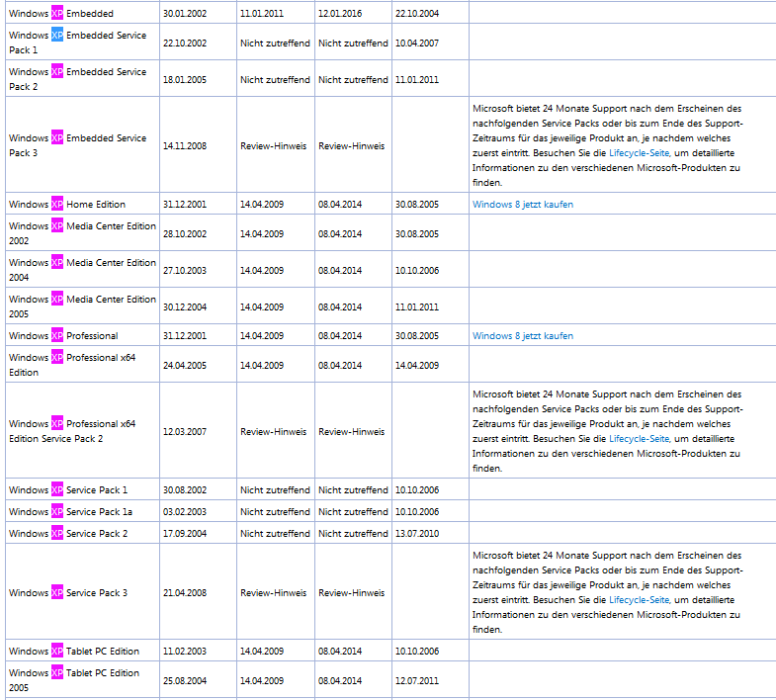Viewport: 776px width, 700px height.
Task: Click the Windows XP Embedded product name
Action: (x=61, y=14)
